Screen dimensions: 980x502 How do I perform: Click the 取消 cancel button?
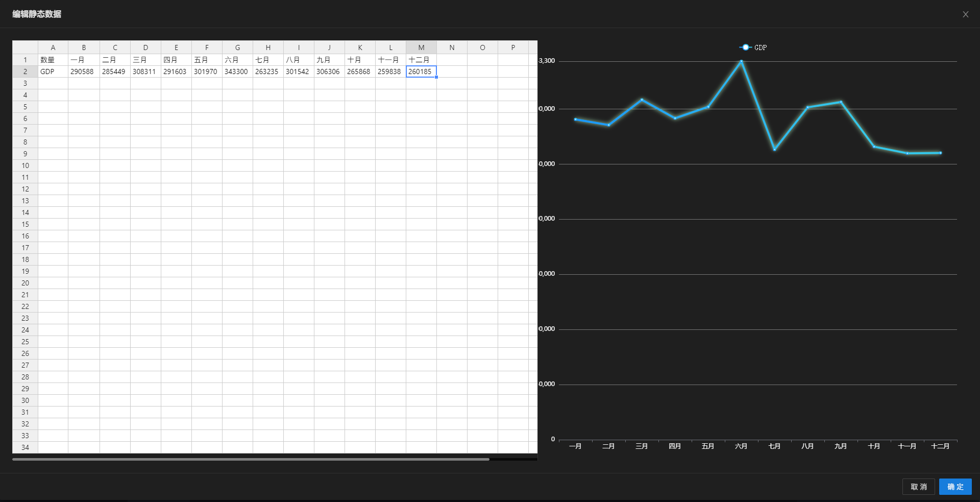tap(918, 487)
